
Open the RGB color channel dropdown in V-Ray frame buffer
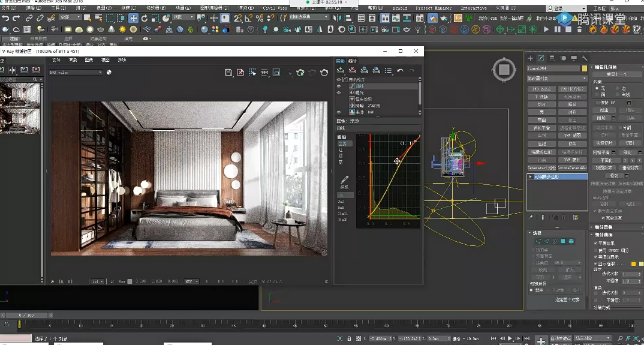[x=76, y=73]
